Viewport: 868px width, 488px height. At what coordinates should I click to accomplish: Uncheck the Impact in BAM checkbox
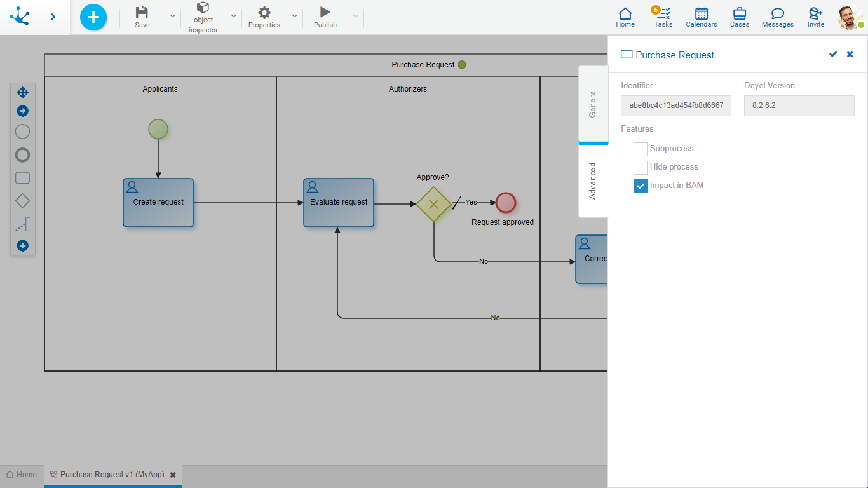(x=641, y=186)
